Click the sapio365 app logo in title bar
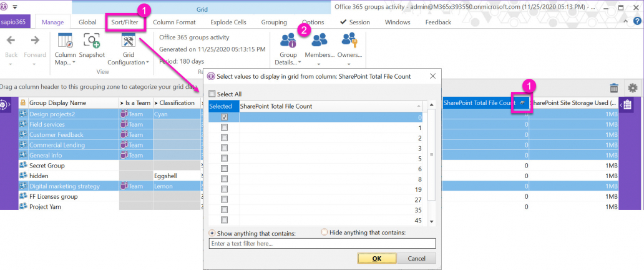 (x=4, y=7)
